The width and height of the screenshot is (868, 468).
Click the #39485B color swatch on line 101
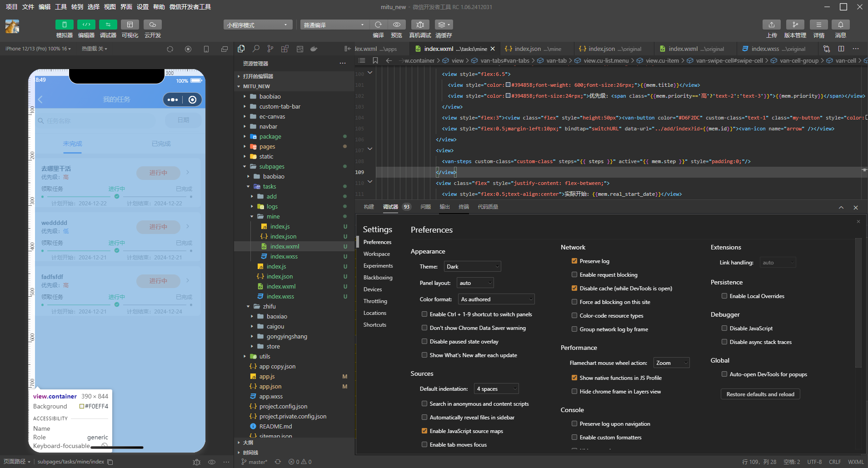[508, 85]
